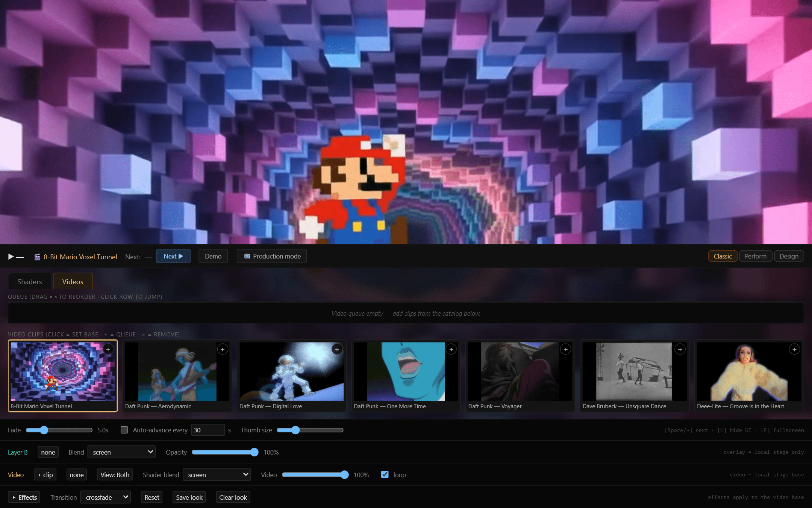Click the Next button
The height and width of the screenshot is (508, 812).
coord(173,256)
